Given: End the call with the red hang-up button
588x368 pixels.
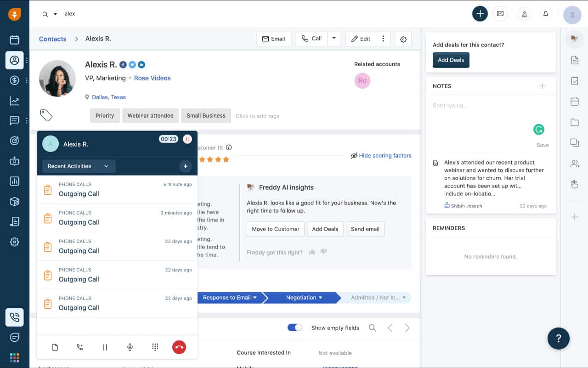Looking at the screenshot, I should 179,347.
